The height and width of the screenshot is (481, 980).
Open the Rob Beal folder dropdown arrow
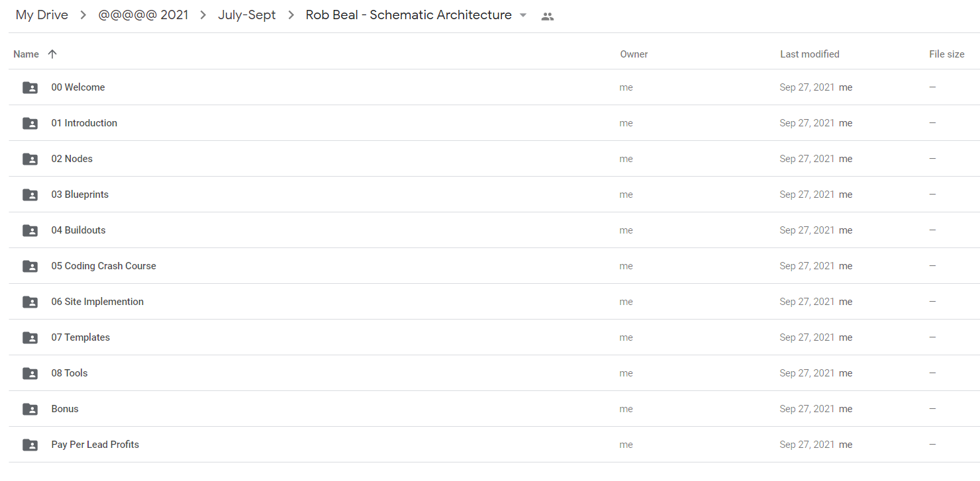click(x=523, y=15)
